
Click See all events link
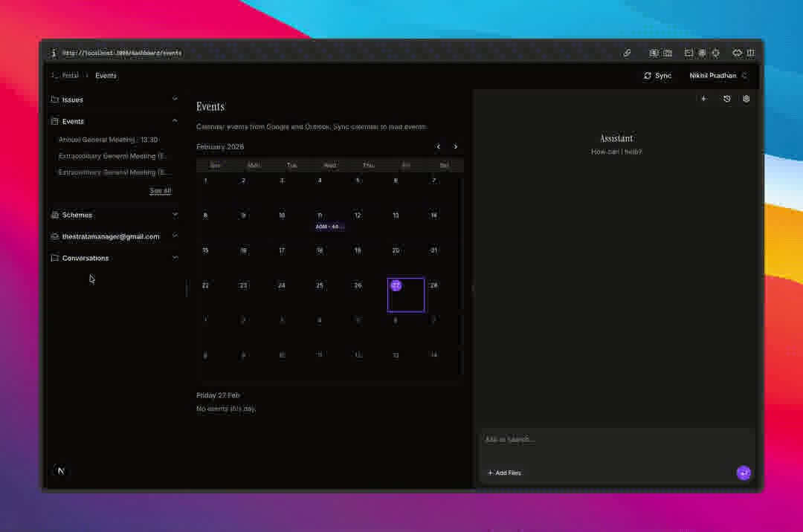pyautogui.click(x=160, y=191)
